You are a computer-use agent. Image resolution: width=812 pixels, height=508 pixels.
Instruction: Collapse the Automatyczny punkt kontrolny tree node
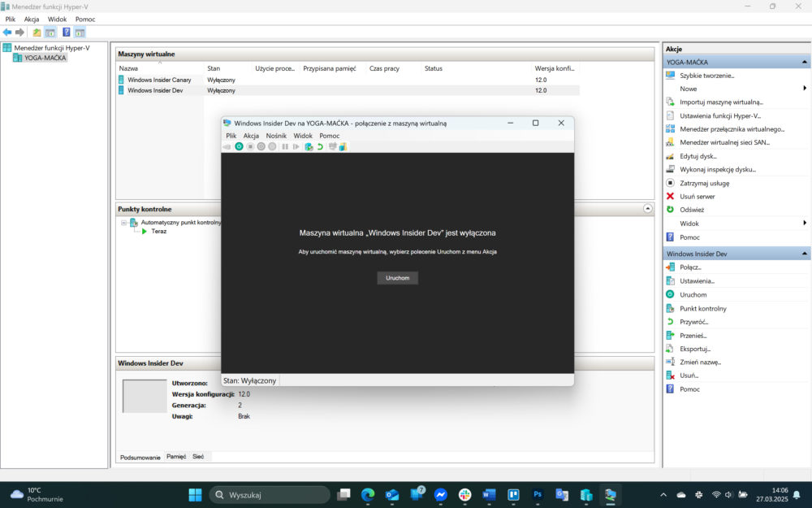click(x=123, y=223)
